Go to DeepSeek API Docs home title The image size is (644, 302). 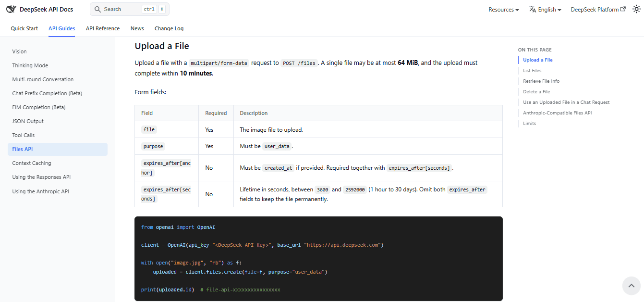(46, 9)
